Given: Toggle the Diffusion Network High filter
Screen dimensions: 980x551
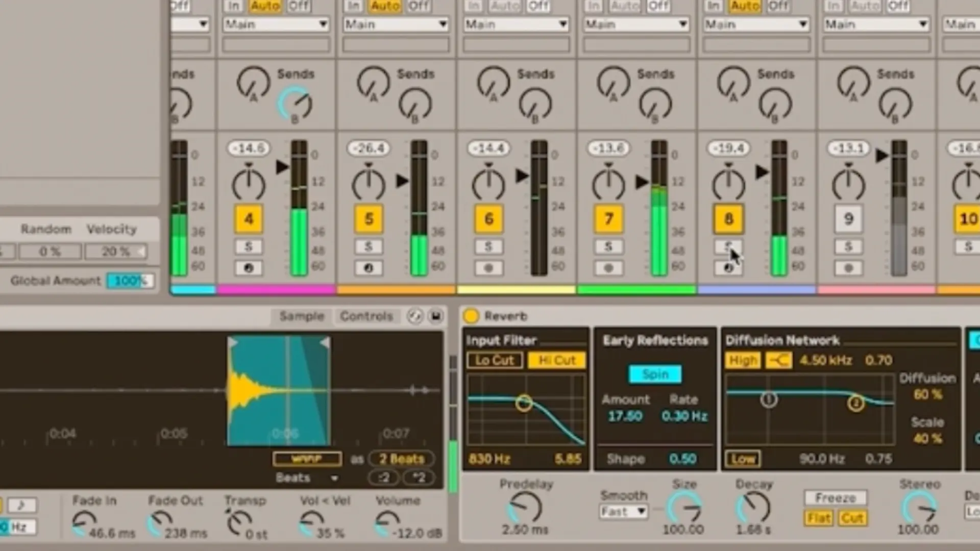Looking at the screenshot, I should (743, 360).
